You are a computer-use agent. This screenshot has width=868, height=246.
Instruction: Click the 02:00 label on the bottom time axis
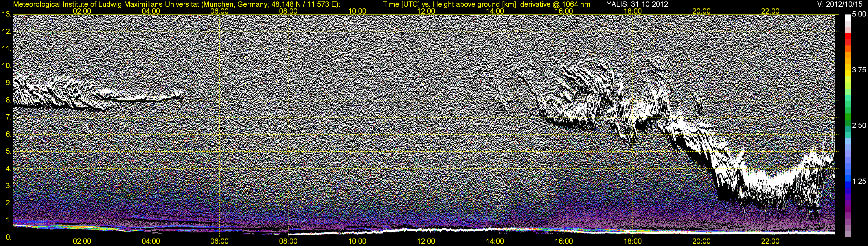82,242
